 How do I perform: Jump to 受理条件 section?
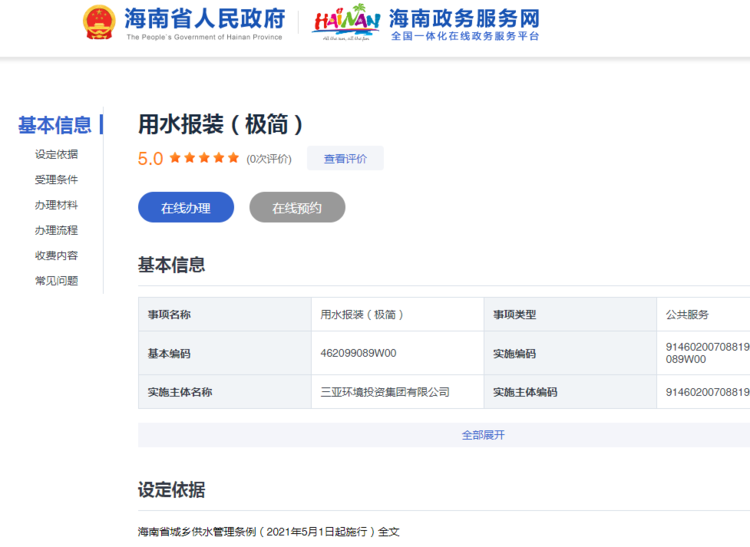point(56,180)
